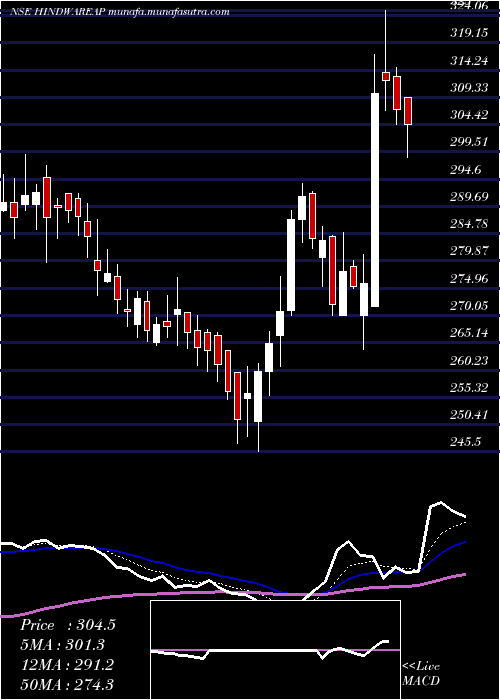500x700 pixels.
Task: Click the tall white breakout candlestick
Action: pos(375,200)
